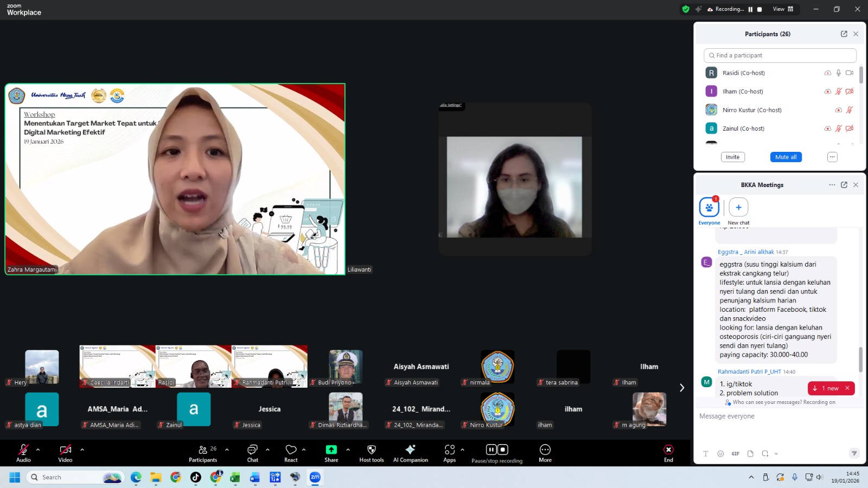This screenshot has width=868, height=488.
Task: Click the Mute all button
Action: pos(786,157)
